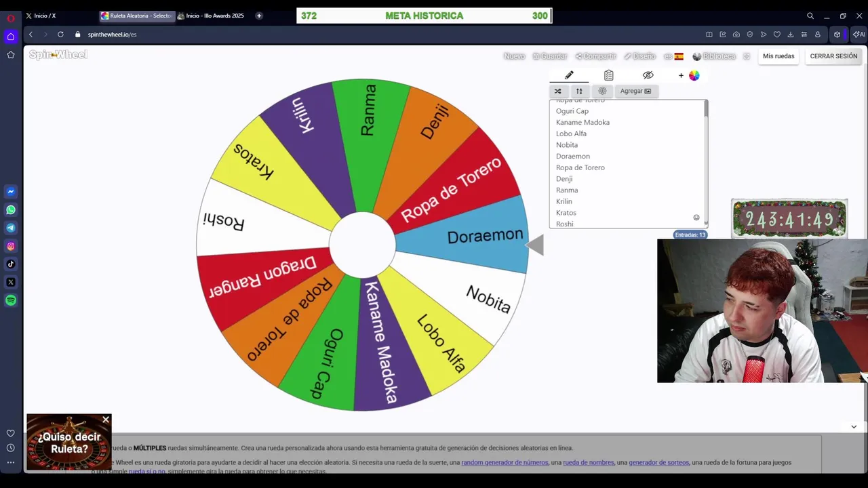
Task: Click Guardar to save the wheel
Action: [550, 56]
